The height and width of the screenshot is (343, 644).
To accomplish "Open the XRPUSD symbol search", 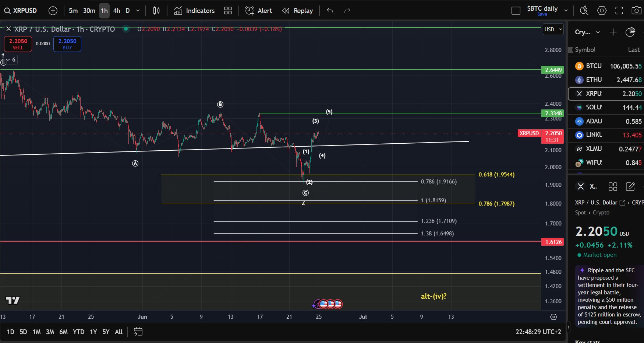I will coord(21,11).
